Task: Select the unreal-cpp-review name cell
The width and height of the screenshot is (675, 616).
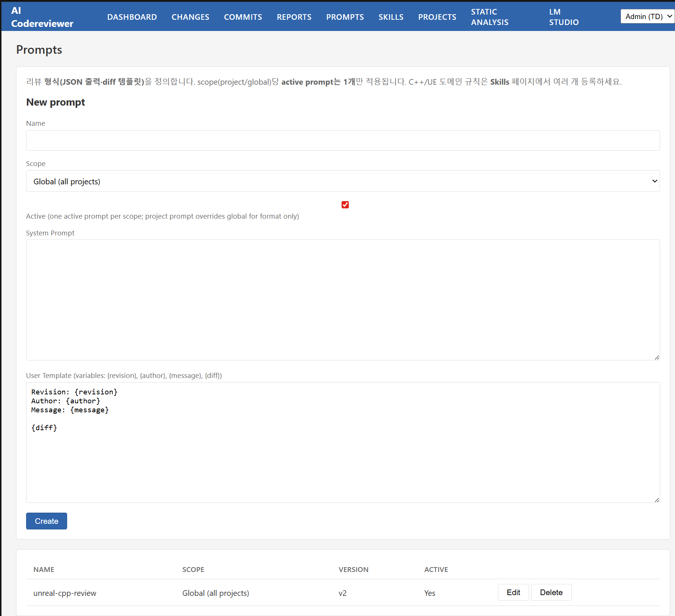Action: [65, 593]
